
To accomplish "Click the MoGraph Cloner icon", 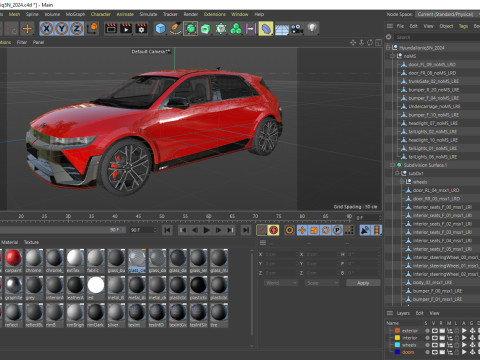I will pyautogui.click(x=221, y=29).
